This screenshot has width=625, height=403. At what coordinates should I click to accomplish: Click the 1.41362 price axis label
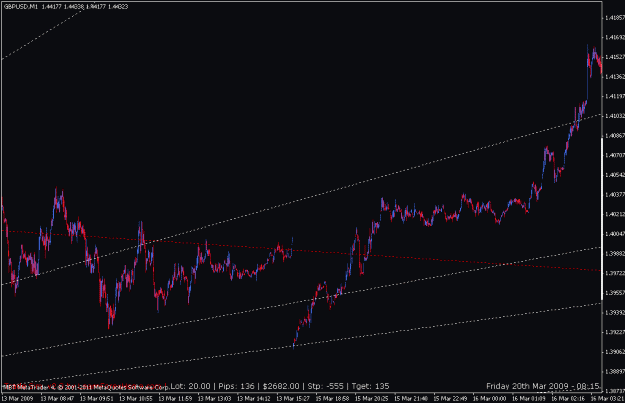tap(615, 77)
